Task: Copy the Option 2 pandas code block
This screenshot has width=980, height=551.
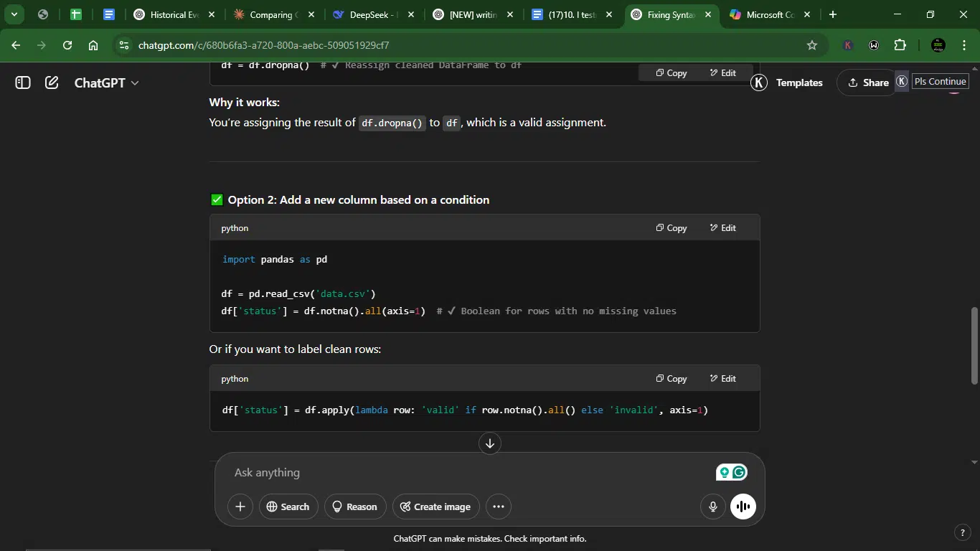Action: tap(672, 227)
